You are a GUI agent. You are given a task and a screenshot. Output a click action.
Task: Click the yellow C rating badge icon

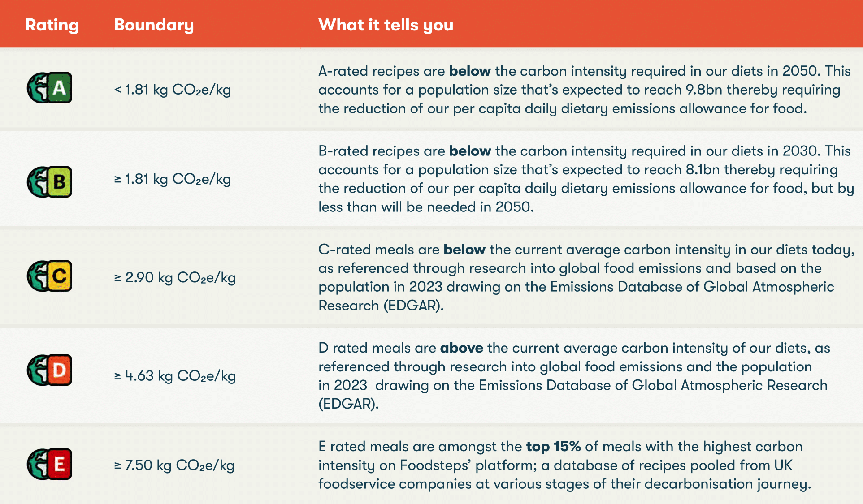(50, 276)
